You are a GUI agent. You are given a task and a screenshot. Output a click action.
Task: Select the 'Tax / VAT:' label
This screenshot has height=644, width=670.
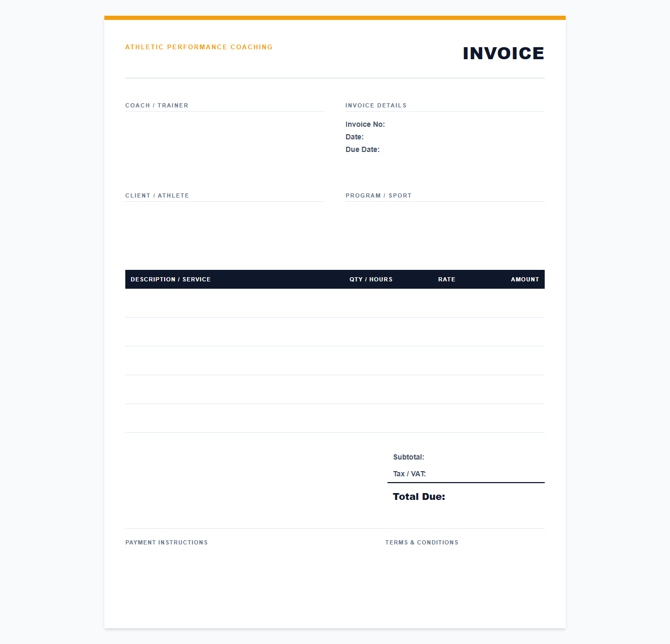coord(409,474)
